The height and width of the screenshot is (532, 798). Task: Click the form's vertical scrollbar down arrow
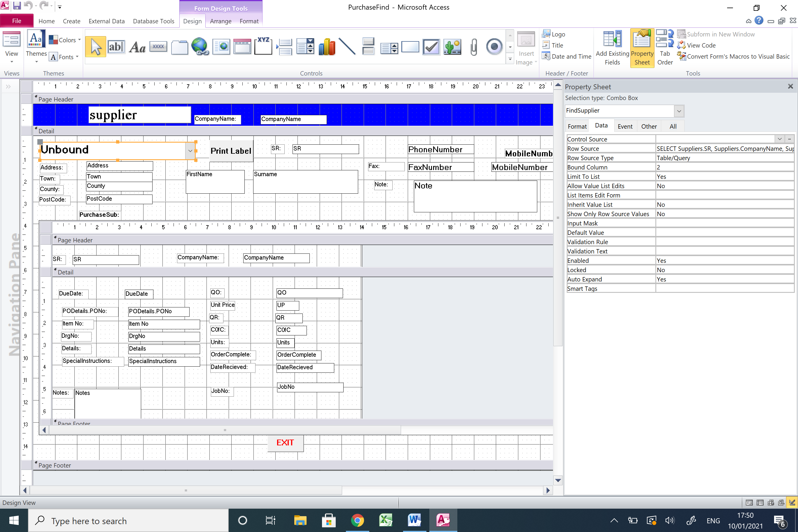[557, 480]
